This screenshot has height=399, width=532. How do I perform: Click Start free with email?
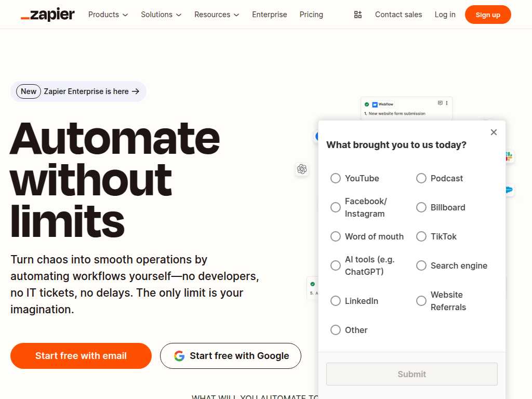[x=81, y=355]
